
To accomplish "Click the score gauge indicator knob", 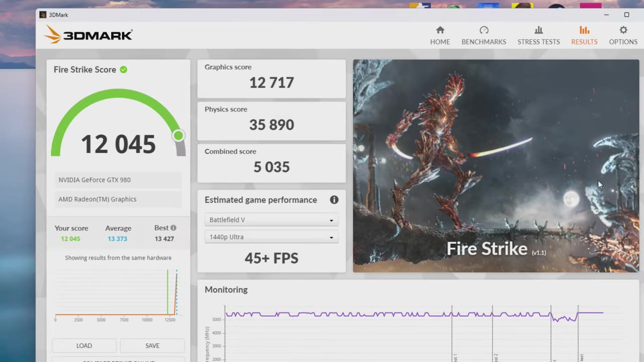I will [178, 135].
